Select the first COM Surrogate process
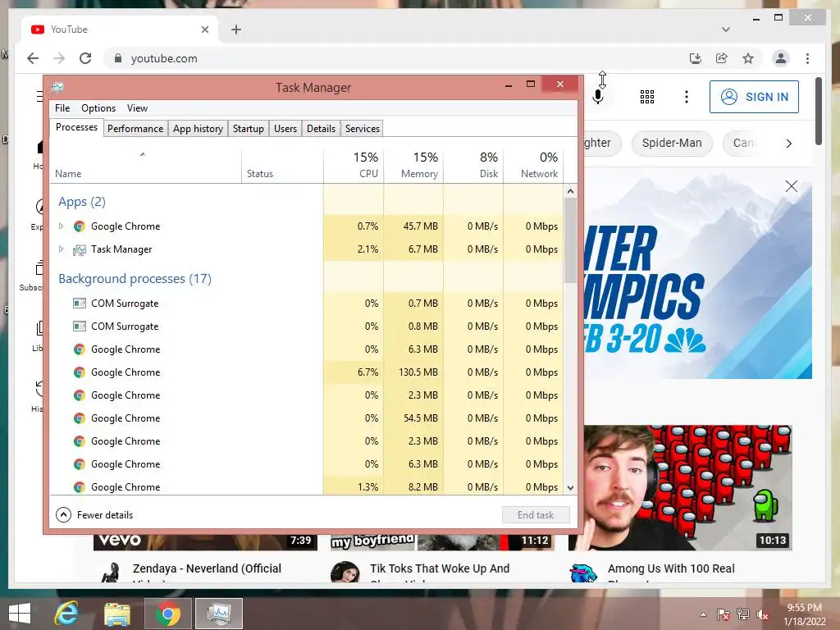 tap(307, 304)
